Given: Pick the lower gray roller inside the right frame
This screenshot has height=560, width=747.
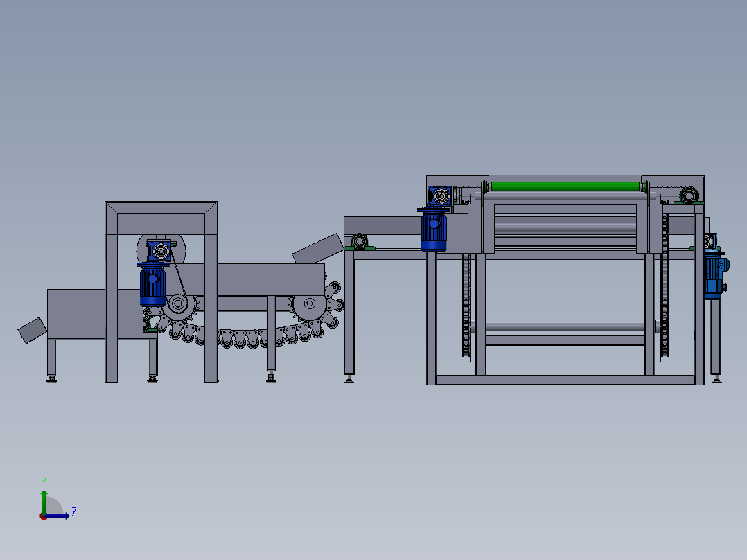Looking at the screenshot, I should tap(565, 327).
